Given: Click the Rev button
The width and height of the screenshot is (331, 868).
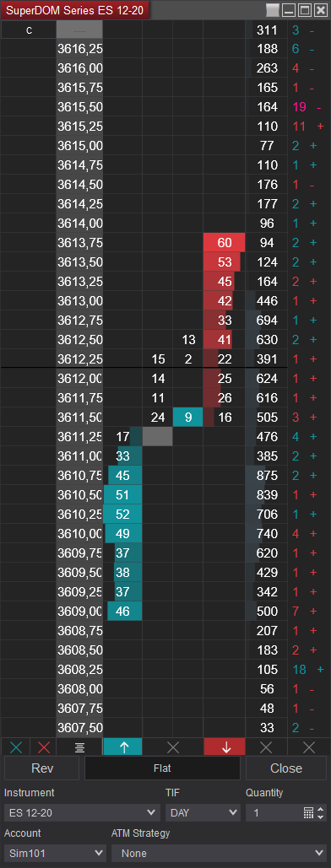Looking at the screenshot, I should tap(43, 768).
